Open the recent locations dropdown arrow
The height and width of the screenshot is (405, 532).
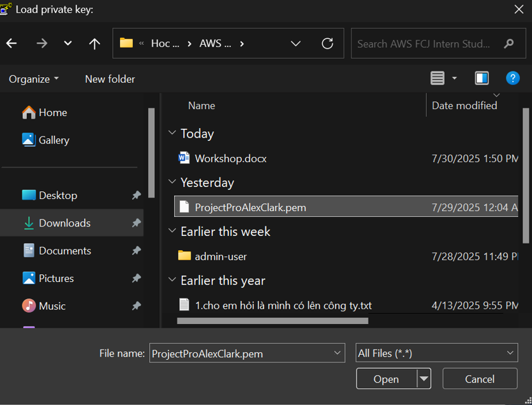68,43
